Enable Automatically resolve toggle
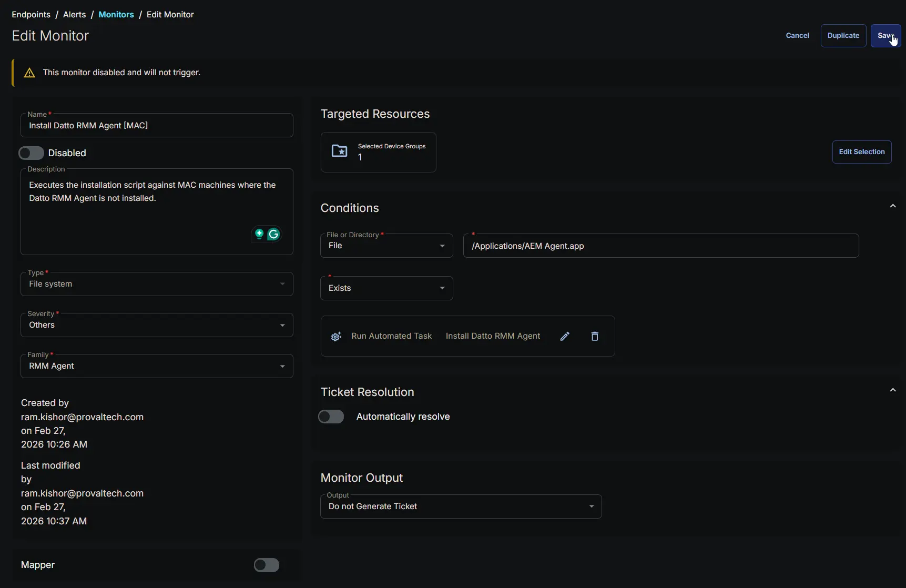906x588 pixels. click(331, 417)
